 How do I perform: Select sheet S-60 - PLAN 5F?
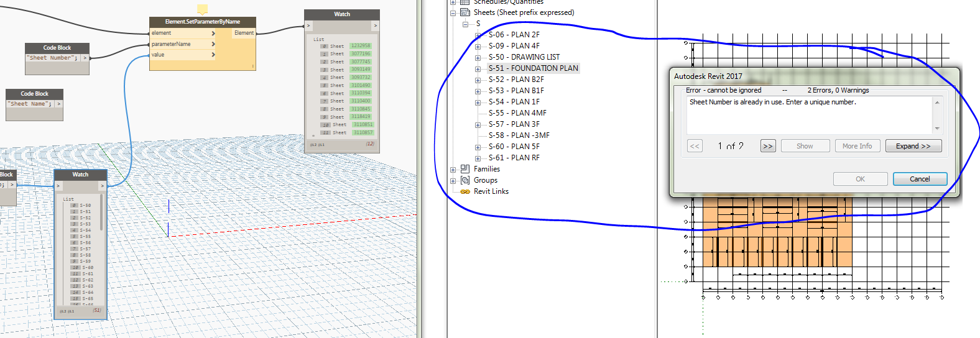point(514,147)
